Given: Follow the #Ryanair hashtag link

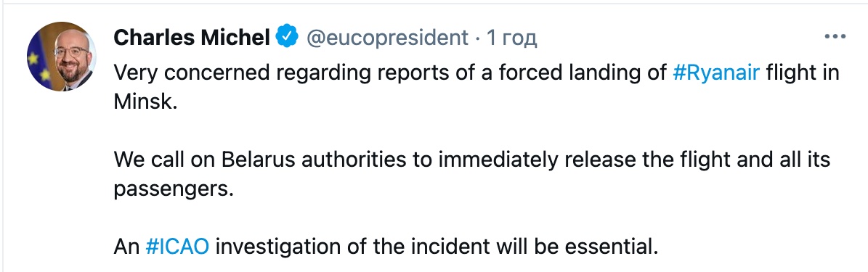Looking at the screenshot, I should 715,73.
